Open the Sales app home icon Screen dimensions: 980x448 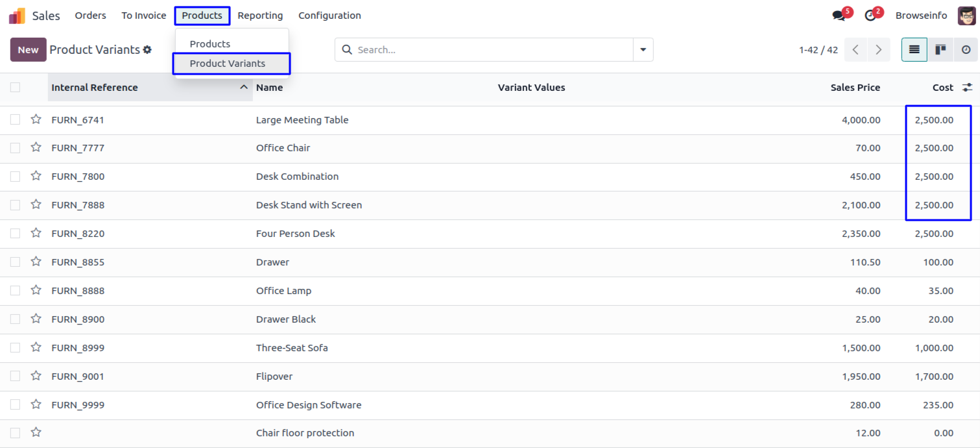coord(18,16)
